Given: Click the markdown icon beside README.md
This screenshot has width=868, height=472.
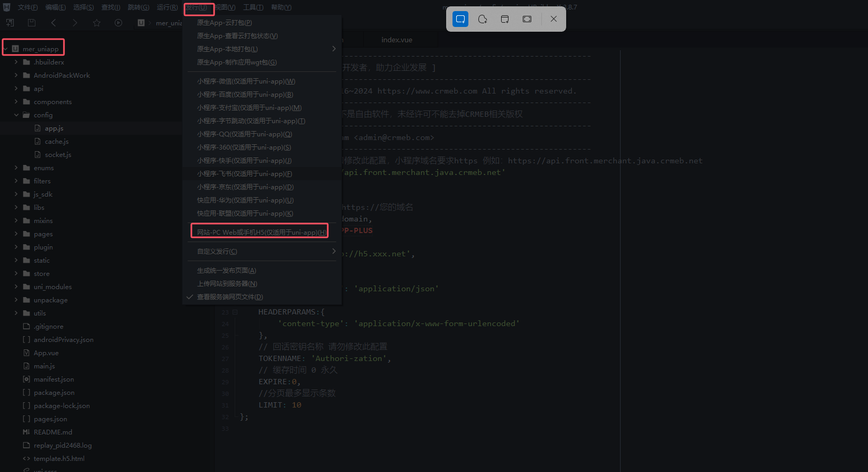Looking at the screenshot, I should click(26, 432).
